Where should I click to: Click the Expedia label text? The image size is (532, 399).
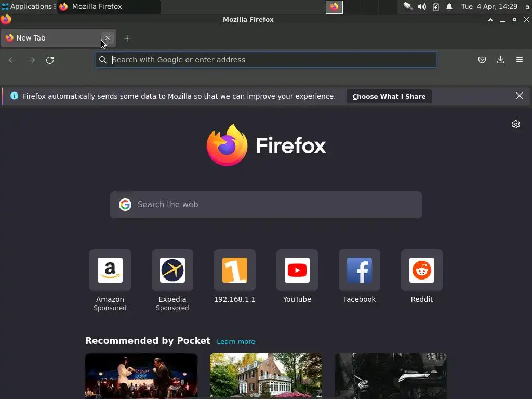pos(172,299)
